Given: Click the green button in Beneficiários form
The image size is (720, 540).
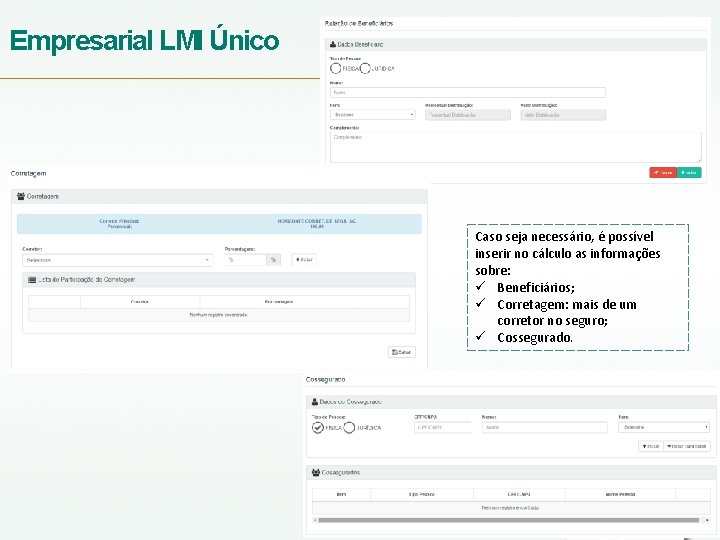Looking at the screenshot, I should [x=689, y=173].
